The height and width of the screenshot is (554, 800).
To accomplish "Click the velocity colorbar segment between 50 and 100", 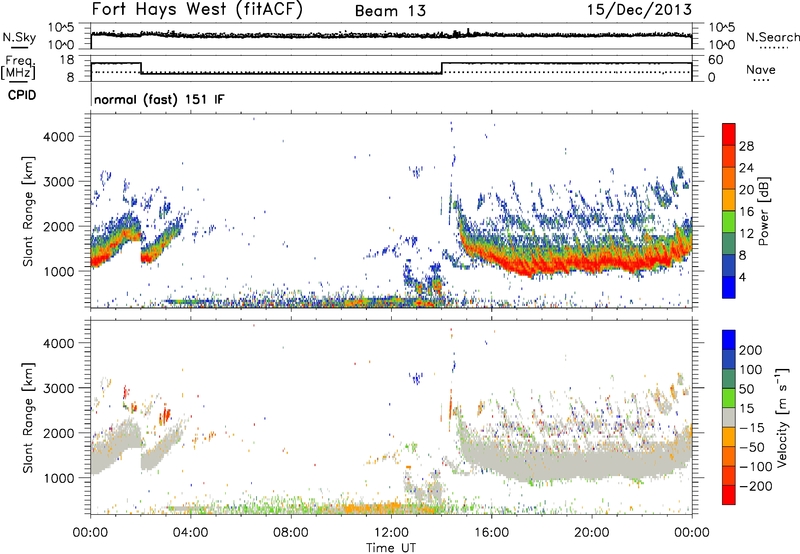I will click(729, 379).
